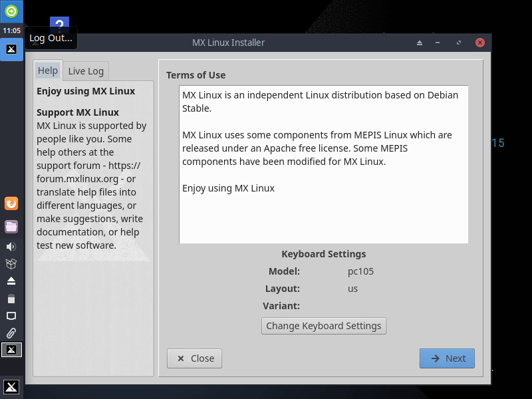Open the package updater box icon

pos(11,263)
